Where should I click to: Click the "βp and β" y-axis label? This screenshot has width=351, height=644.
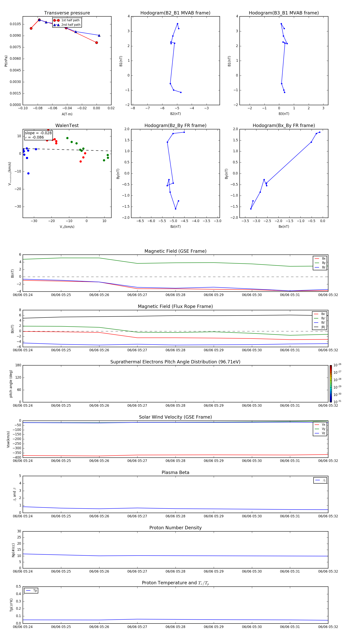[14, 495]
